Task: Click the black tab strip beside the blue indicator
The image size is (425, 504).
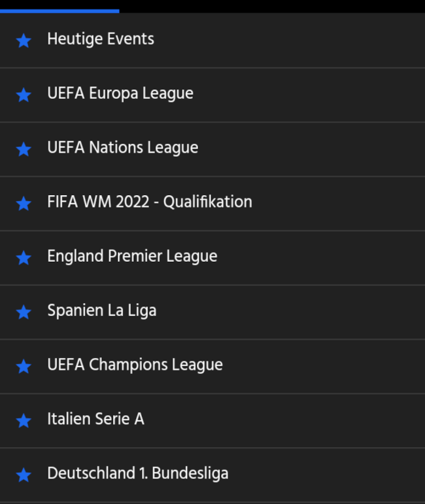Action: (271, 6)
